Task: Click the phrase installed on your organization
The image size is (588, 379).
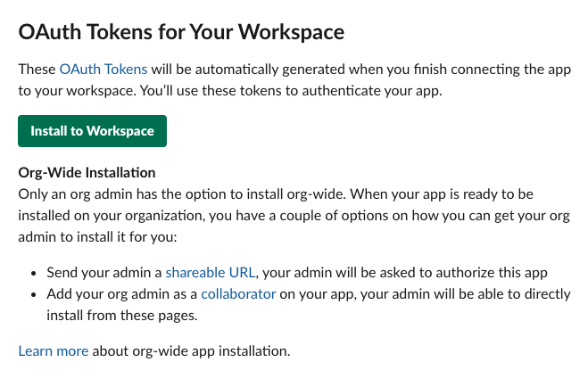Action: click(112, 216)
